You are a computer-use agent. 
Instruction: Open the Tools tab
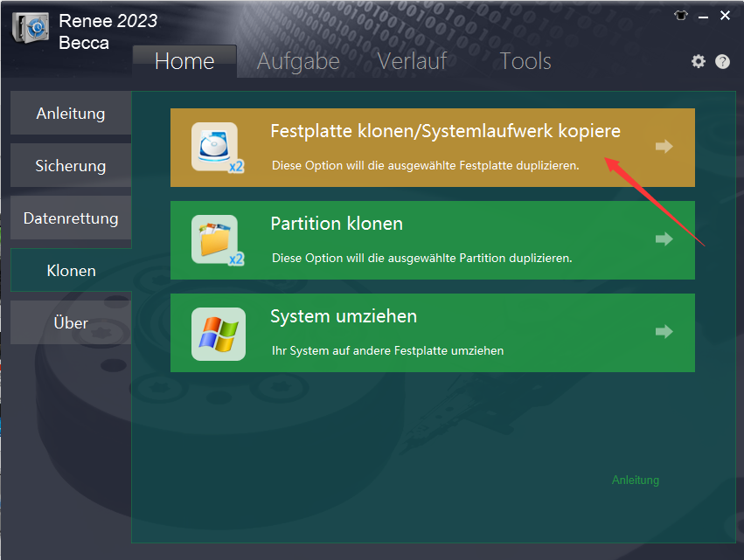[x=525, y=61]
